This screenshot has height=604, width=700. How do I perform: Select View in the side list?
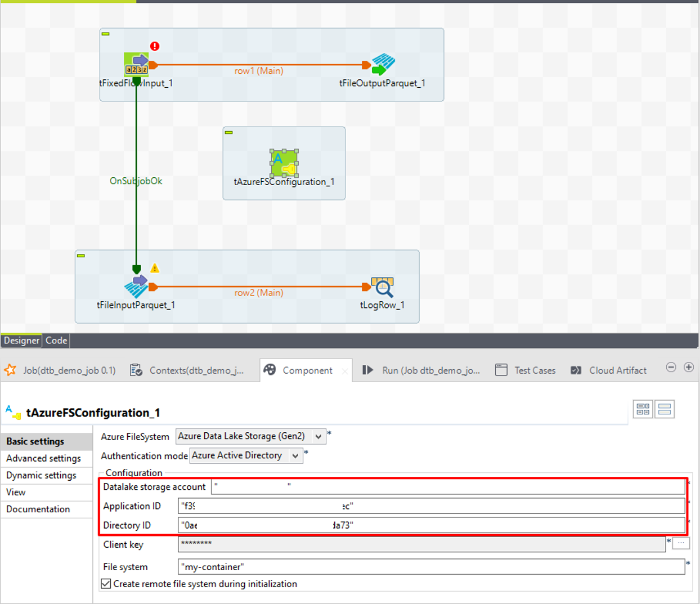(47, 492)
